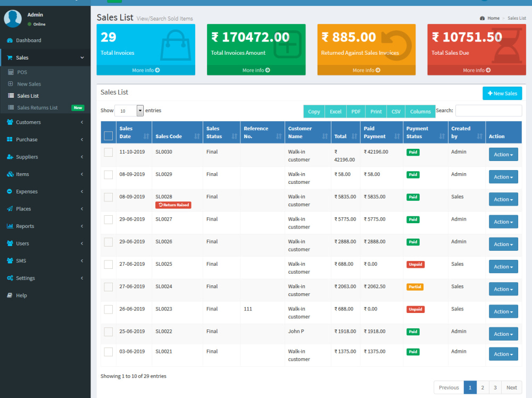Open the POS submenu item
The width and height of the screenshot is (532, 398).
click(45, 72)
